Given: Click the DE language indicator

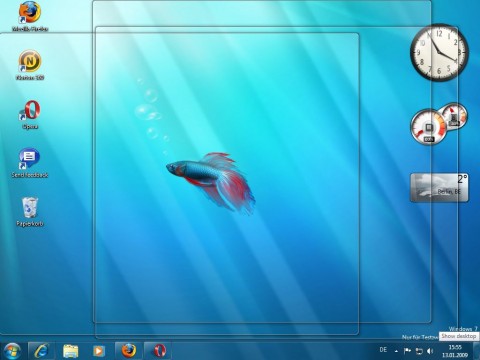Looking at the screenshot, I should point(383,350).
